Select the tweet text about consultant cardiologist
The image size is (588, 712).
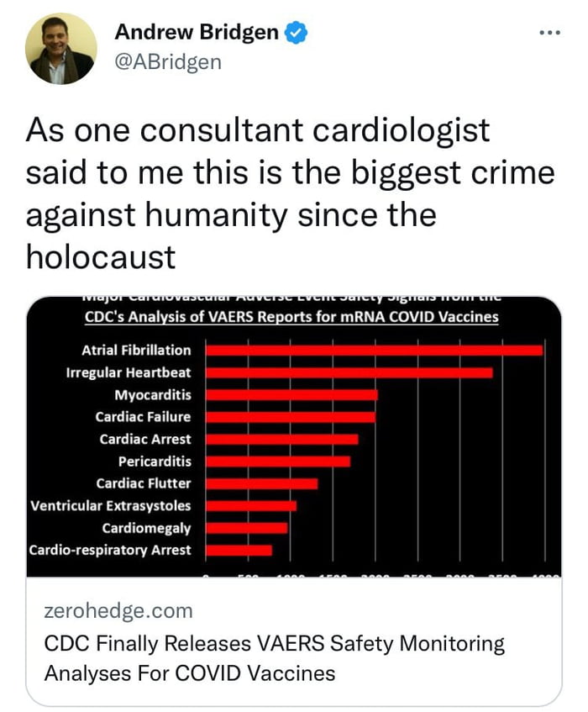click(x=291, y=193)
